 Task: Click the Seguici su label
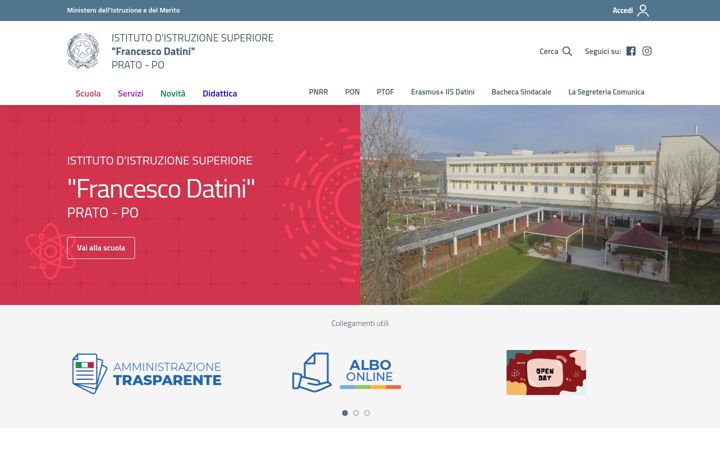click(602, 51)
